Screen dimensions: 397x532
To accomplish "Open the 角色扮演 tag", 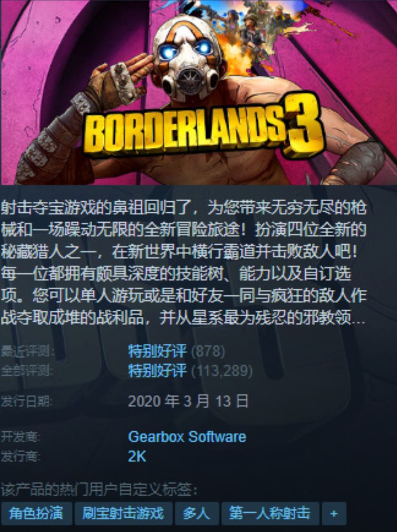I will click(36, 514).
